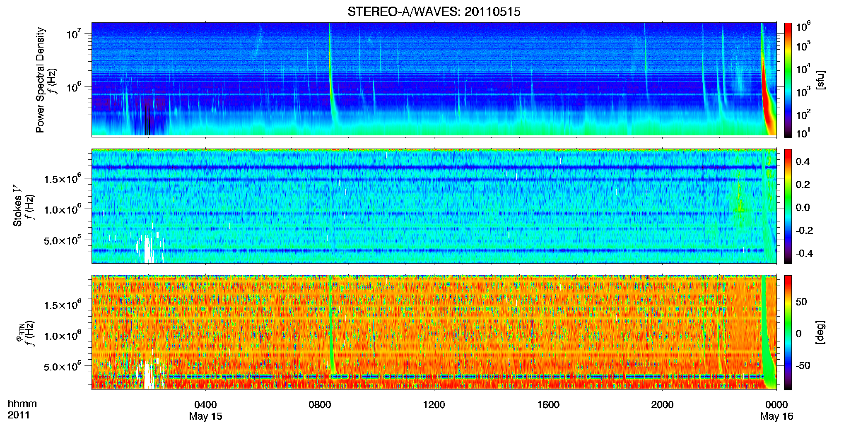The image size is (868, 447).
Task: Click the 1200 time axis label
Action: (434, 404)
